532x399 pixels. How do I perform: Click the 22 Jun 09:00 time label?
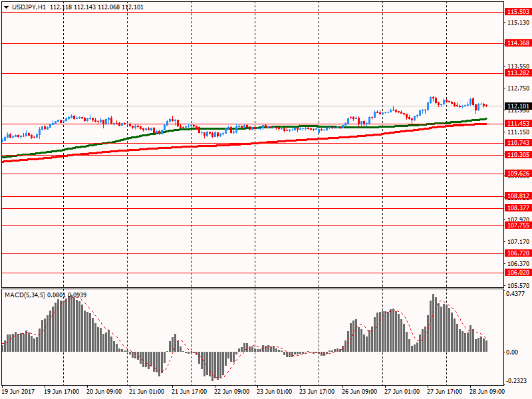coord(231,392)
